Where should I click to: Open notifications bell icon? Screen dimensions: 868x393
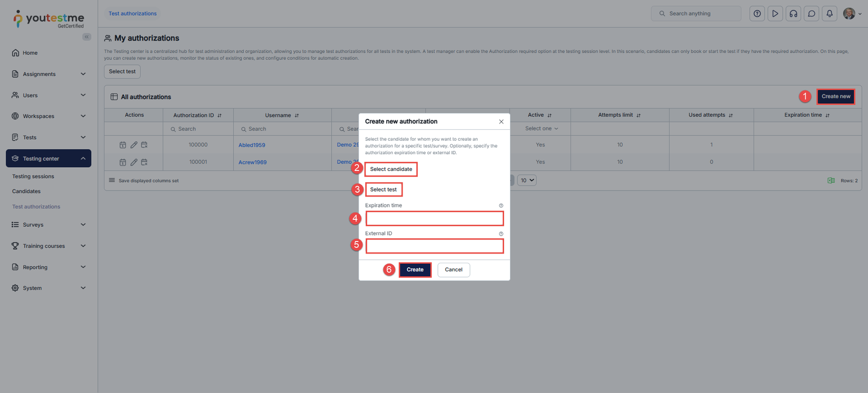[829, 14]
